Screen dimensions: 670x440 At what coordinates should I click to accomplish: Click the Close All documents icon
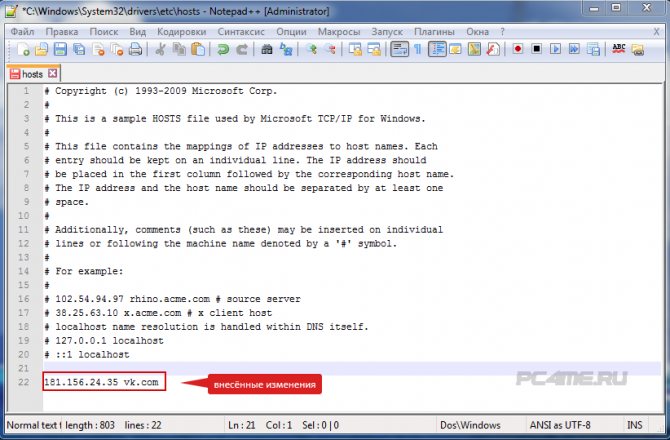point(117,50)
